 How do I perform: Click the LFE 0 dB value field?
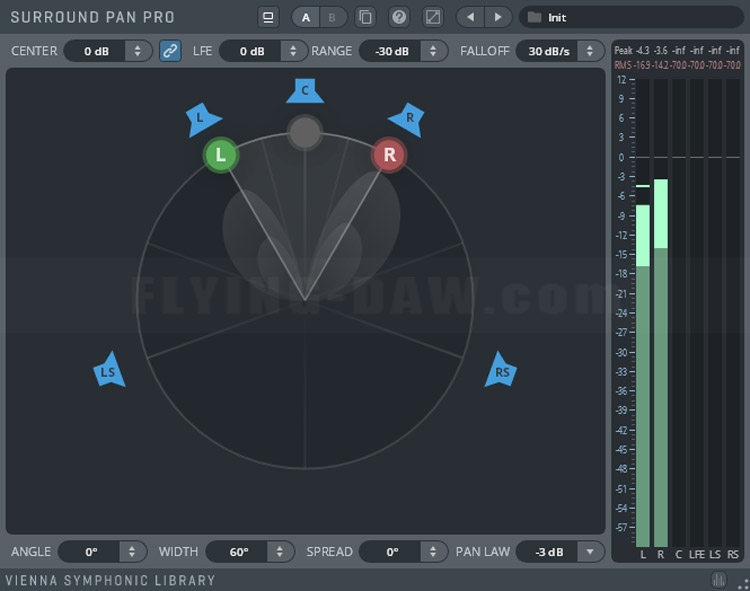point(251,51)
